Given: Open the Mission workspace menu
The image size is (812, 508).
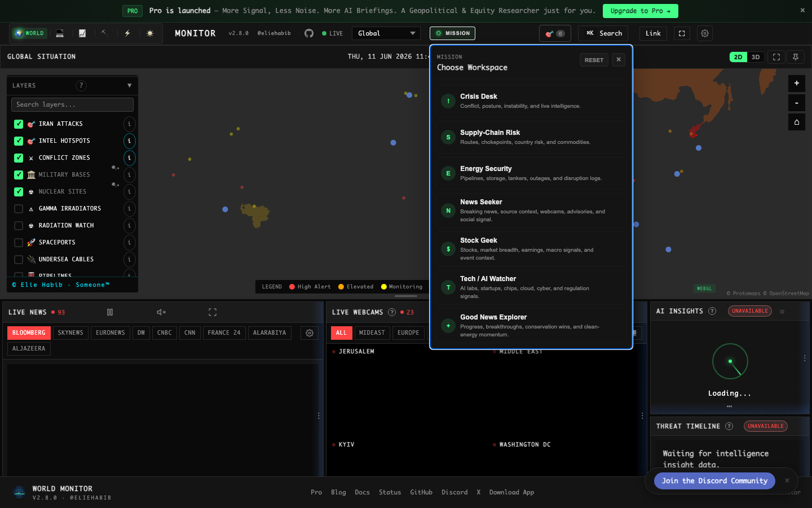Looking at the screenshot, I should pos(452,33).
